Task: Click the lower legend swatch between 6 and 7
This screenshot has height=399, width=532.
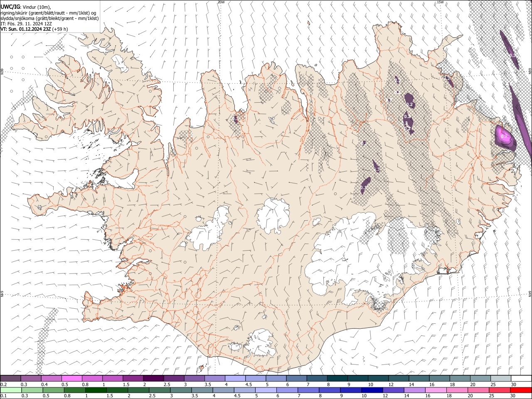Action: pyautogui.click(x=287, y=390)
